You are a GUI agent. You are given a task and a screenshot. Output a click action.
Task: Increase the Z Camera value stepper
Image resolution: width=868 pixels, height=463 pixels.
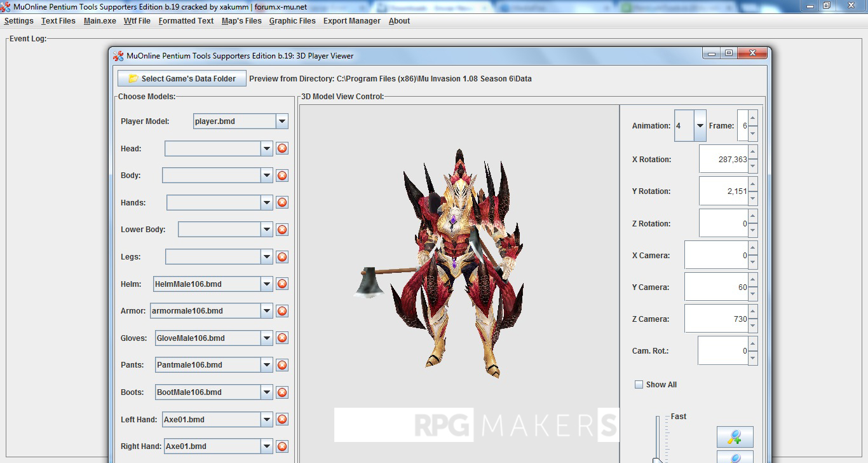click(x=752, y=312)
